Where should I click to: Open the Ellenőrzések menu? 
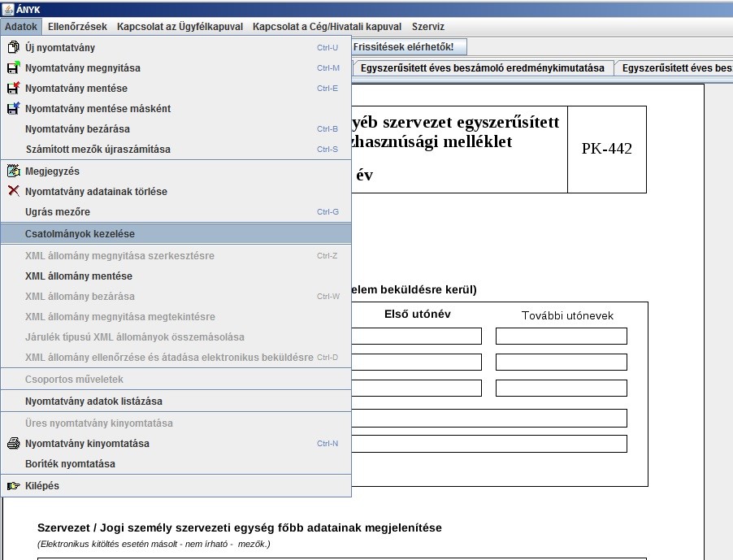(x=77, y=27)
